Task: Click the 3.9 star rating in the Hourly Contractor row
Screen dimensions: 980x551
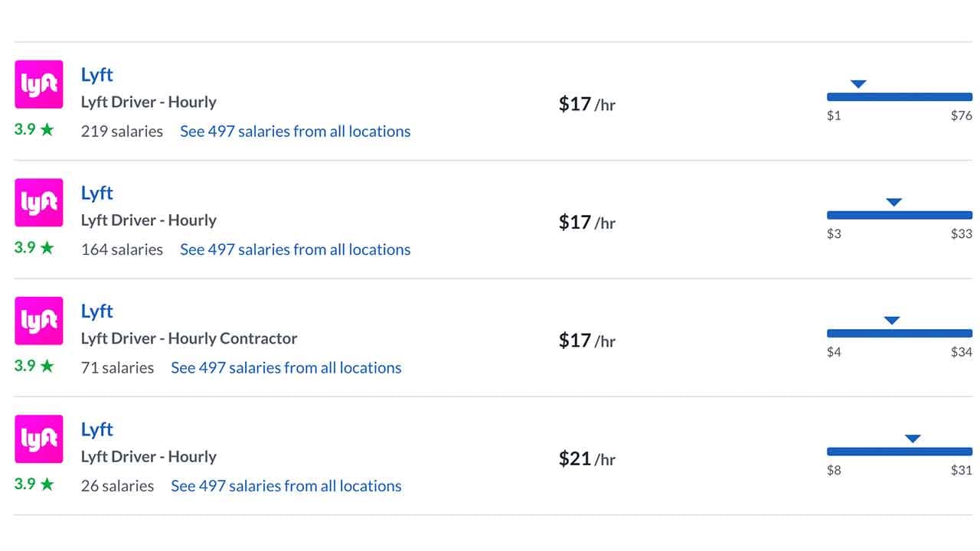Action: (34, 366)
